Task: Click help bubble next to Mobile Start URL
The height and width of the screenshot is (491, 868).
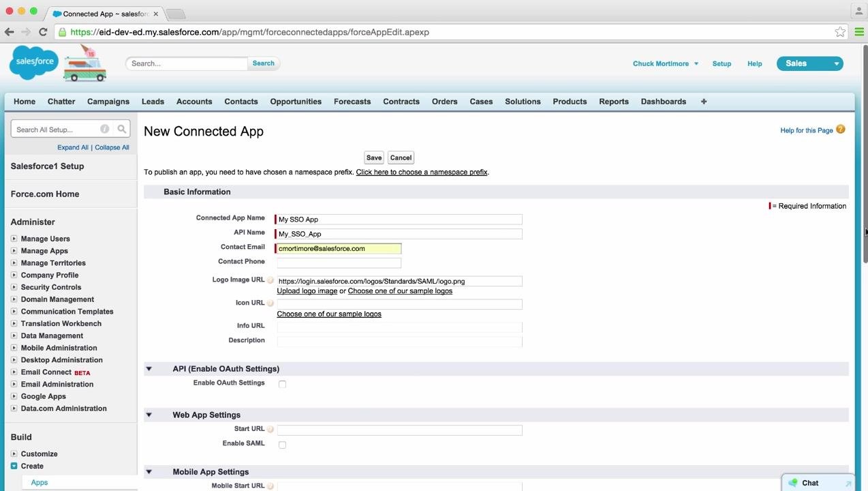Action: coord(270,486)
